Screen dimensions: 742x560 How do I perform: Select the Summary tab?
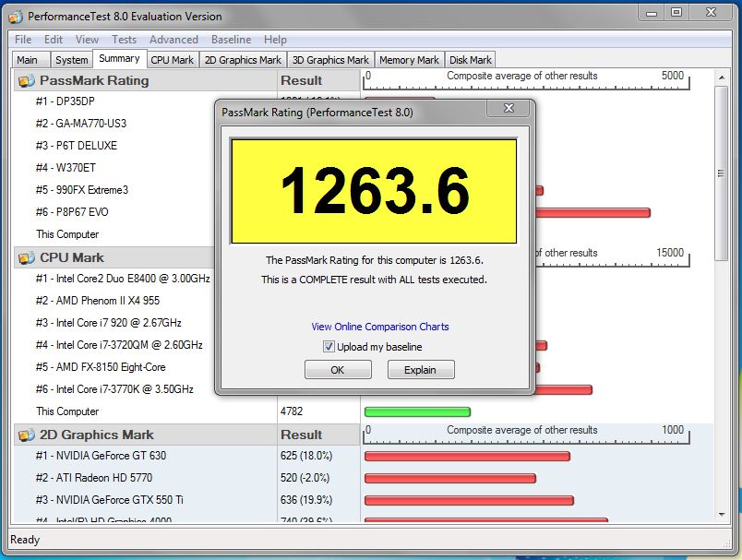click(x=119, y=59)
